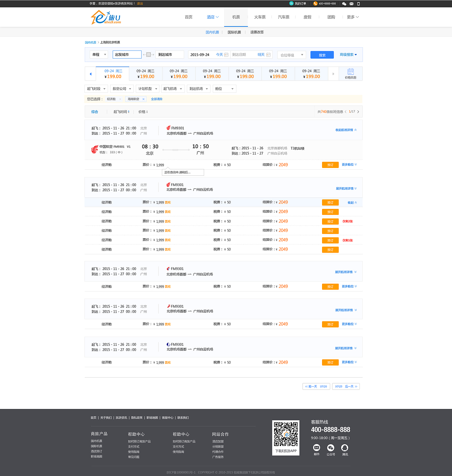This screenshot has height=476, width=452.
Task: Expand 高级搜索 advanced search
Action: pos(348,55)
